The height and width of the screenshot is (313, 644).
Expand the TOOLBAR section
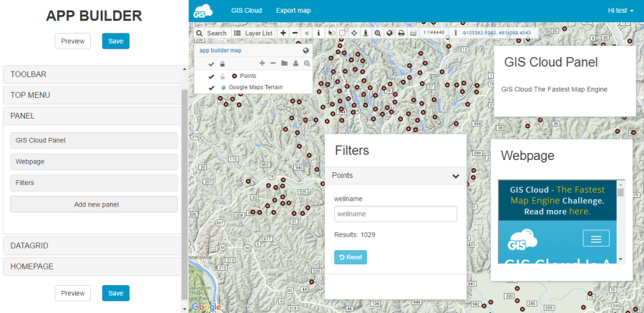click(92, 74)
